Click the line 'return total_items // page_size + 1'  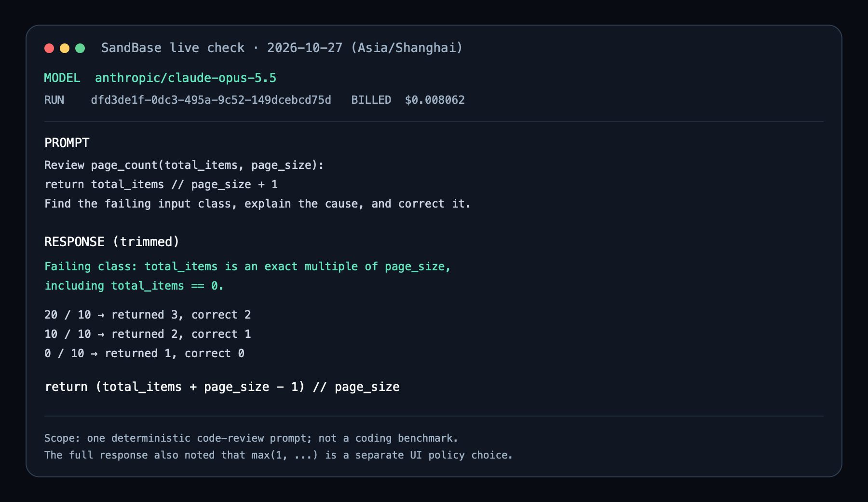[161, 184]
